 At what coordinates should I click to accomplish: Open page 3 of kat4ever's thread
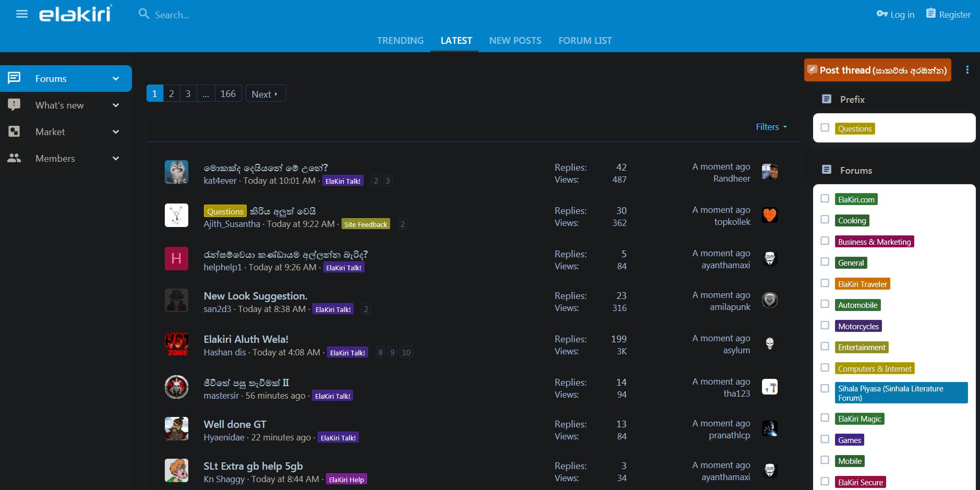(388, 181)
